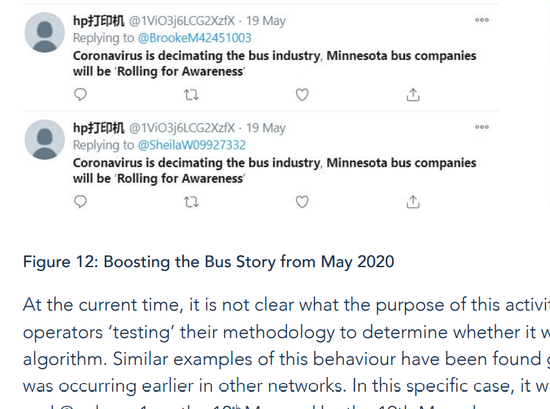
Task: Click the 19 May timestamp on first tweet
Action: pos(266,21)
